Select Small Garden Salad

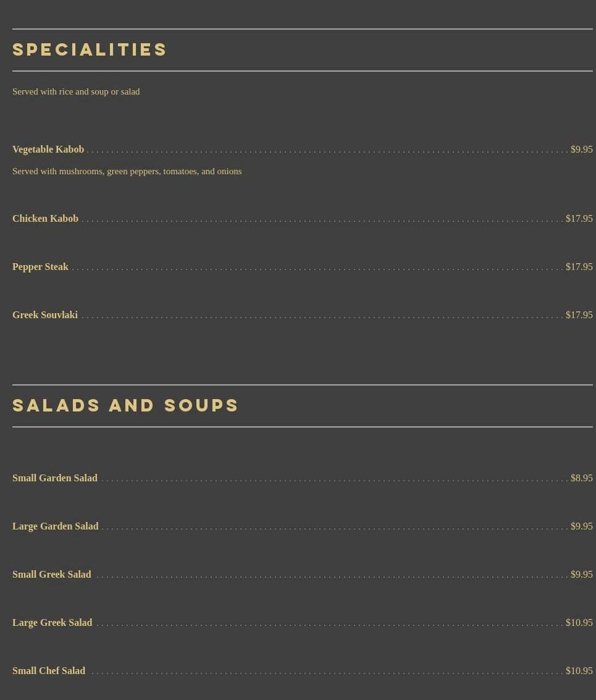[x=55, y=478]
